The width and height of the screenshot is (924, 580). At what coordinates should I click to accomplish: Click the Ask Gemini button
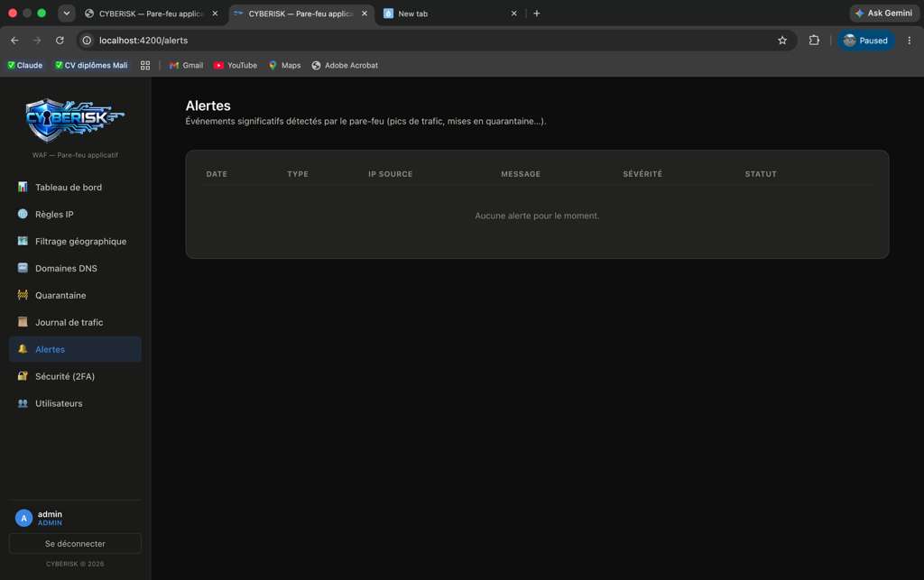(x=884, y=13)
